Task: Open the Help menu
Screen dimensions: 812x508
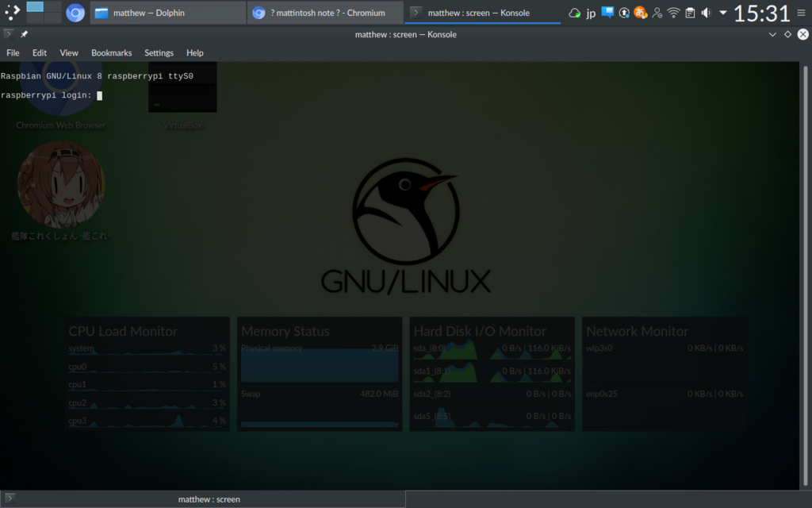Action: click(x=195, y=53)
